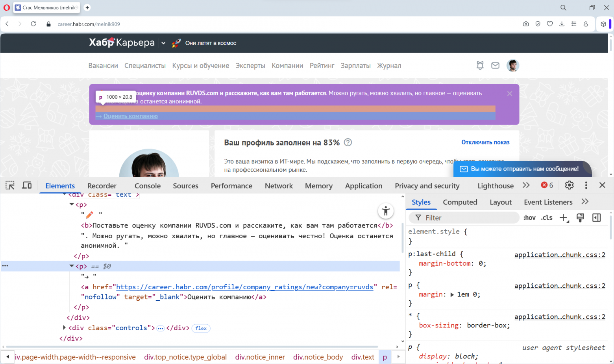
Task: Open the tab search magnifier icon
Action: pyautogui.click(x=563, y=7)
